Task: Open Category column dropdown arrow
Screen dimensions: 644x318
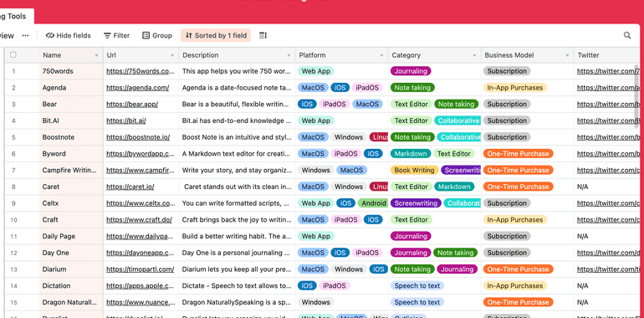Action: (x=475, y=55)
